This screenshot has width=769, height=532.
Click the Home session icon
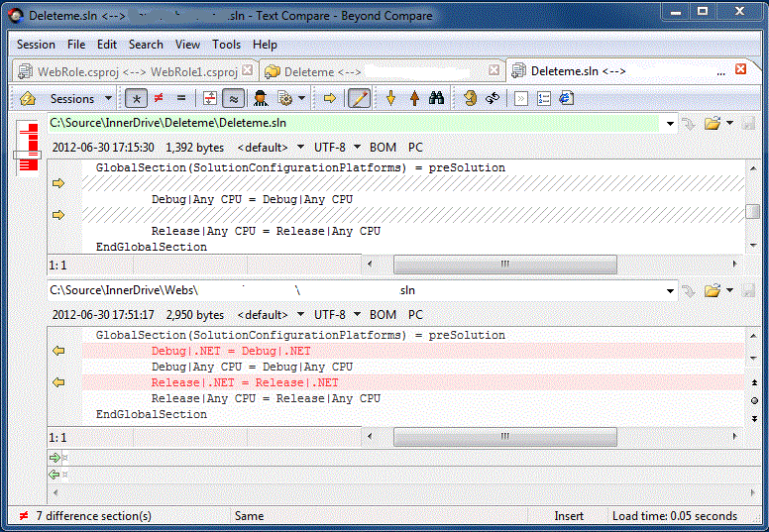click(x=28, y=98)
